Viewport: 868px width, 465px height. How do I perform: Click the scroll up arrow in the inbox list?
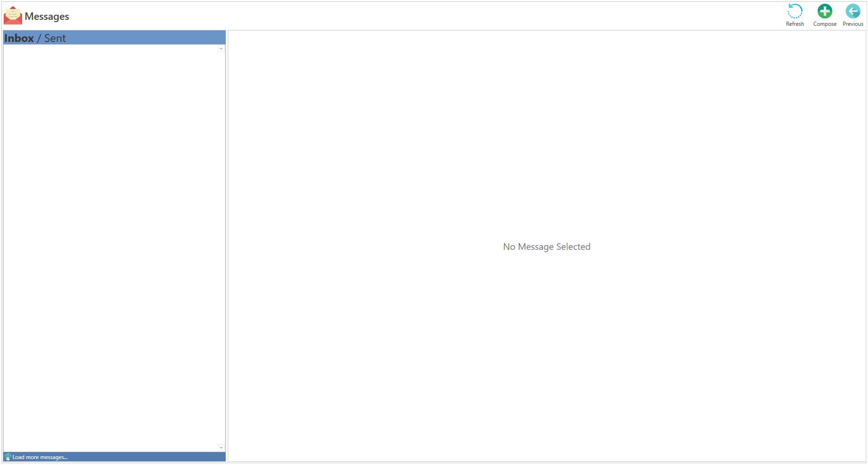221,48
